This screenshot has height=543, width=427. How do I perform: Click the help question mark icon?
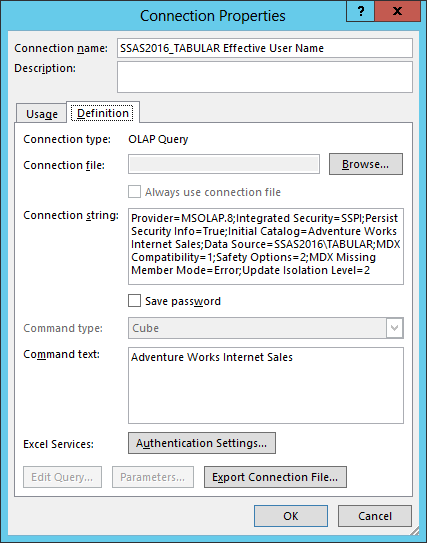tap(360, 11)
